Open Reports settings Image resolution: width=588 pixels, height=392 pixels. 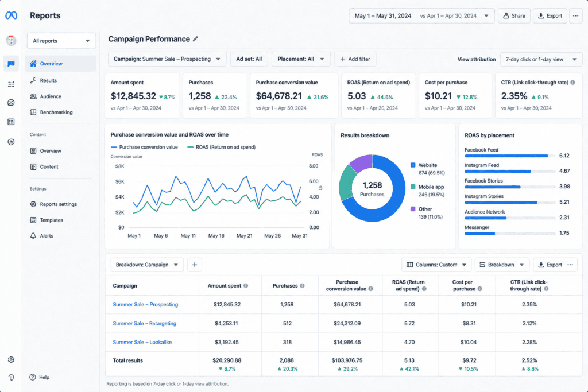click(x=61, y=204)
